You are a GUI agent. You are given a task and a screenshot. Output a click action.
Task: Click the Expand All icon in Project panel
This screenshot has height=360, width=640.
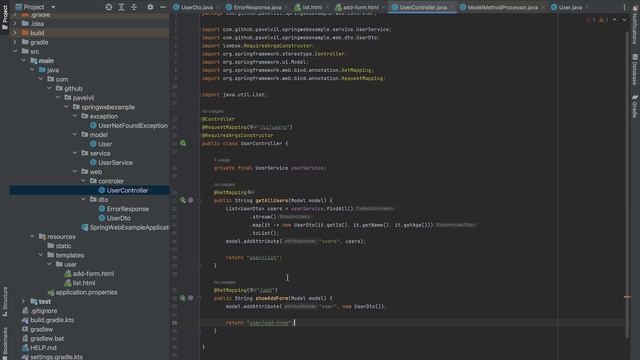coord(121,7)
